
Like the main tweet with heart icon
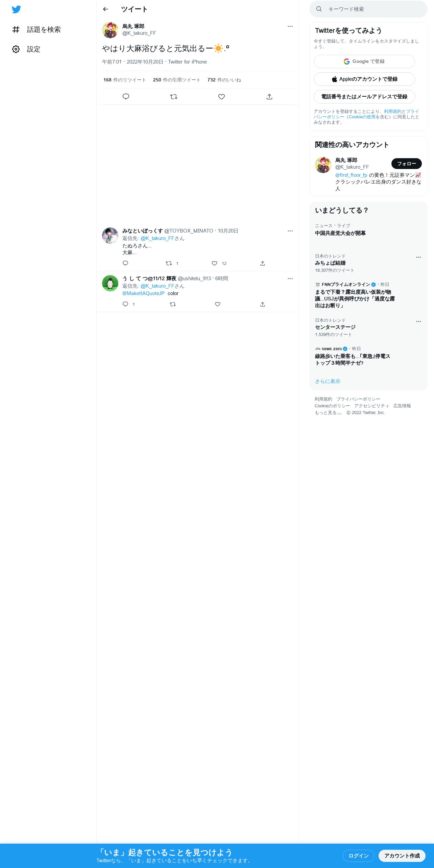(221, 97)
